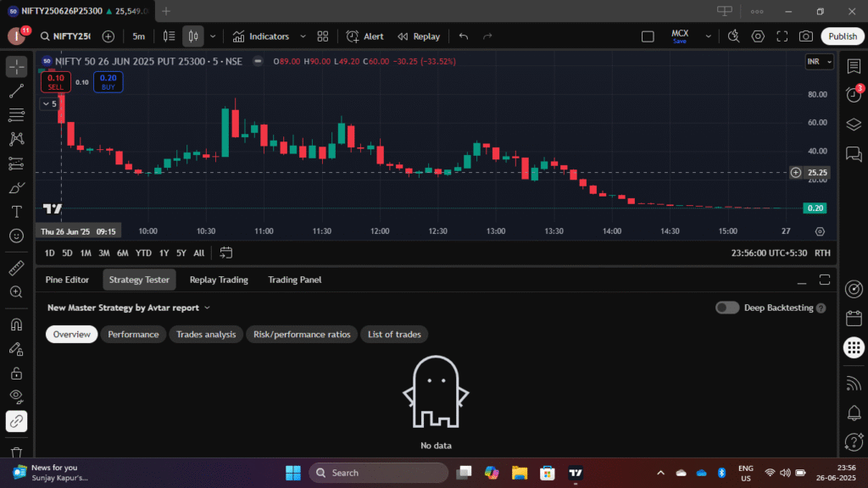Select the ruler Measure tool

[17, 268]
